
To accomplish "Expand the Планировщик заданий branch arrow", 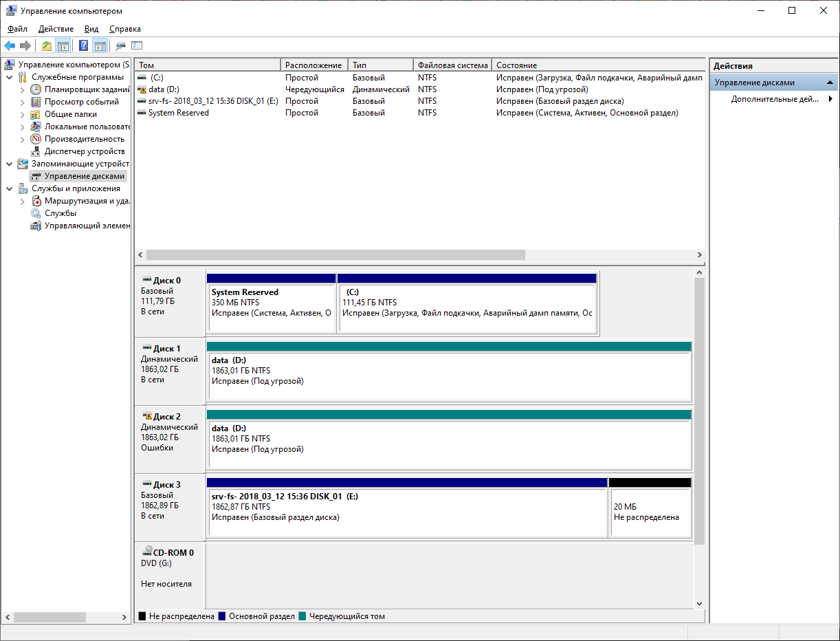I will point(22,89).
